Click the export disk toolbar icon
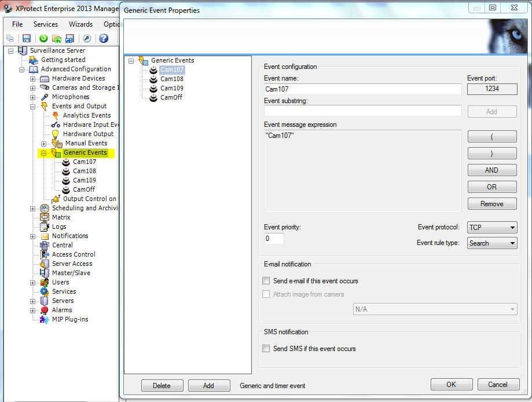This screenshot has height=402, width=532. [x=70, y=39]
